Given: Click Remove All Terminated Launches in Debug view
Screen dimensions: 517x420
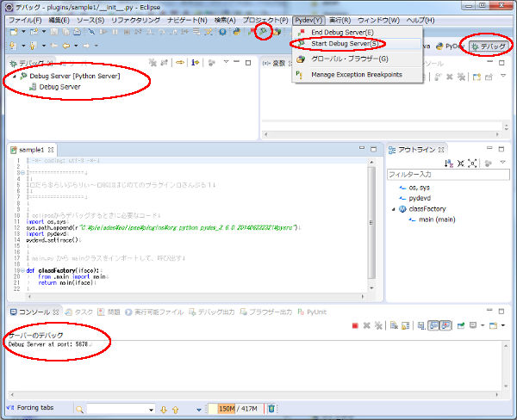Looking at the screenshot, I should pyautogui.click(x=153, y=63).
